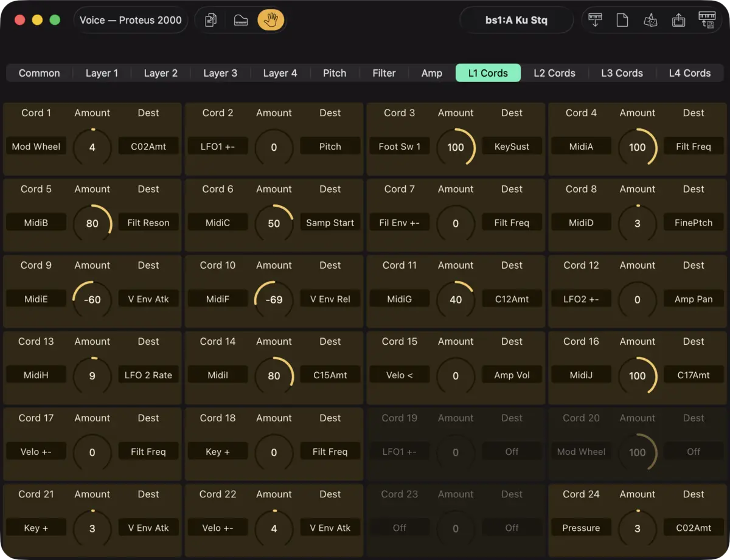Switch to the Layer 3 tab
The height and width of the screenshot is (560, 730).
[x=220, y=73]
